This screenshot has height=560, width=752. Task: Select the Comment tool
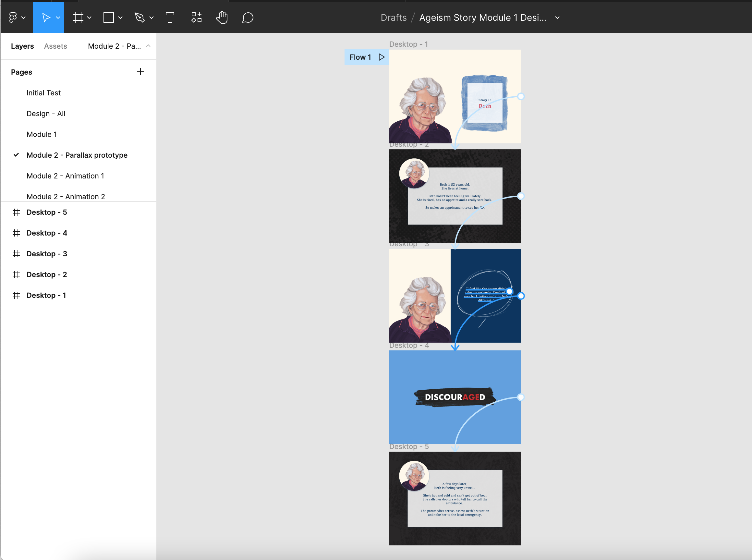(248, 18)
